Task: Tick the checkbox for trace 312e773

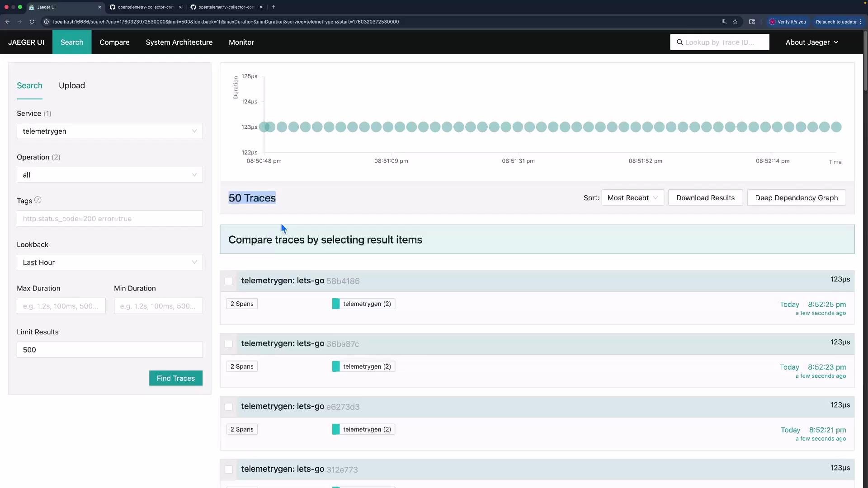Action: [x=229, y=469]
